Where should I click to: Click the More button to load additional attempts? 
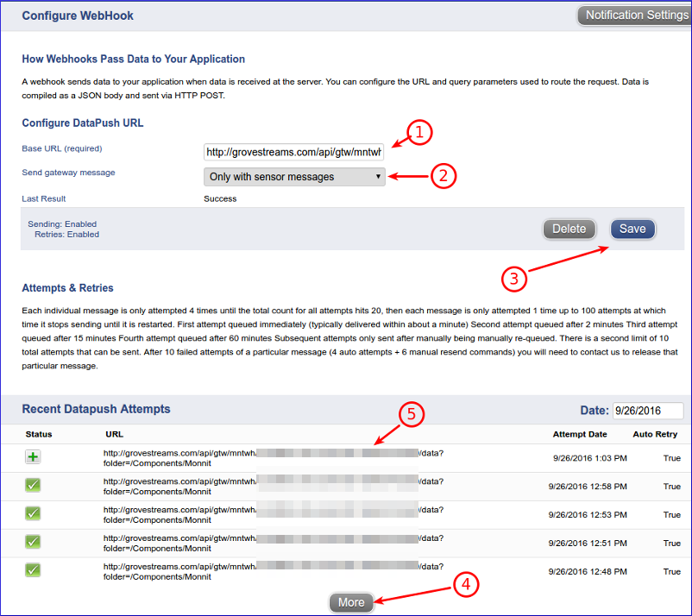click(x=350, y=602)
